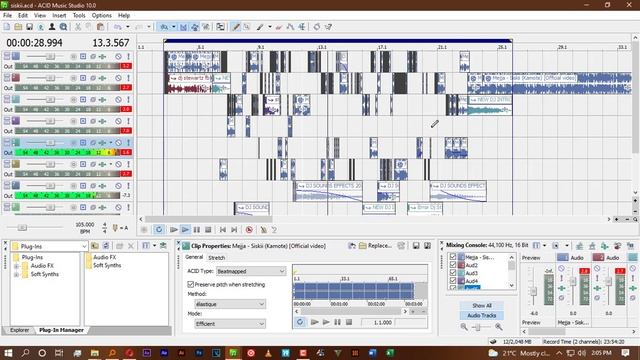Screen dimensions: 640x360
Task: Open the Options menu
Action: [102, 15]
